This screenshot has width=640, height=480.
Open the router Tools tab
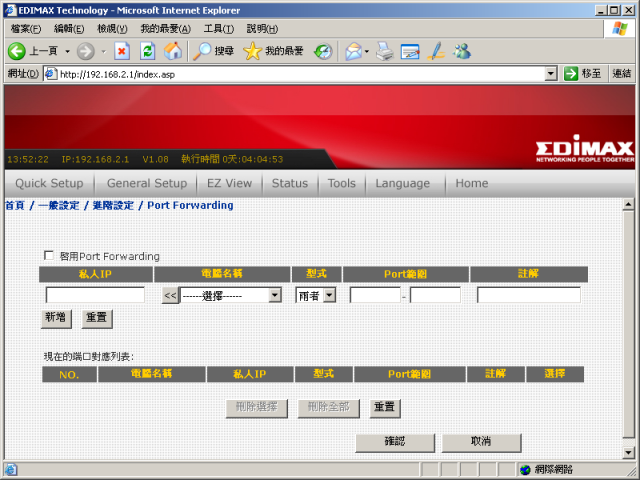click(342, 183)
